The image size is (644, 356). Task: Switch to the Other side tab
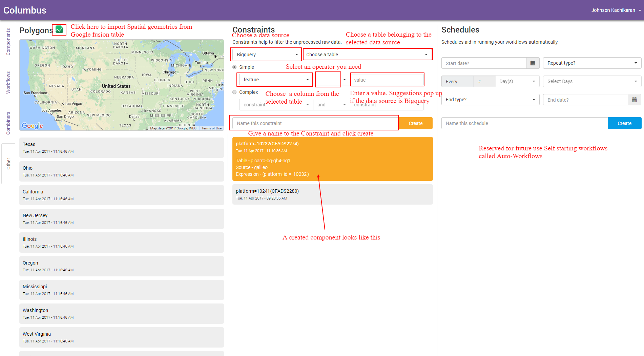[8, 164]
